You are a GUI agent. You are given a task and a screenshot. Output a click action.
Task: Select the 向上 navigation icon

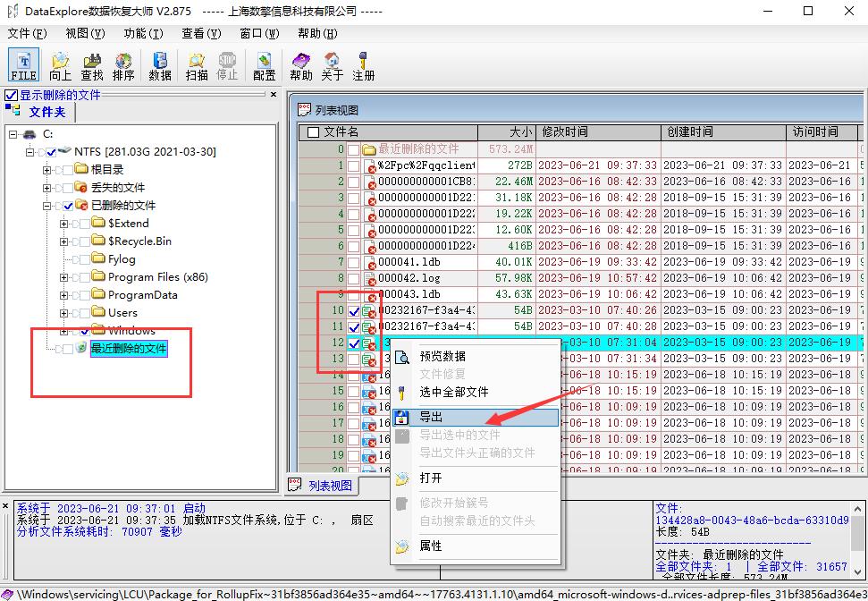coord(59,64)
